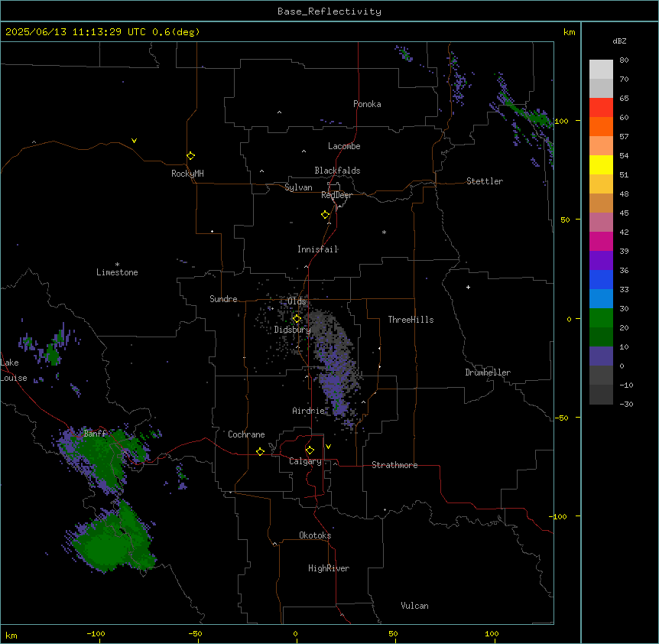Click the 50 tick on the bottom axis
Image resolution: width=659 pixels, height=644 pixels.
click(393, 633)
